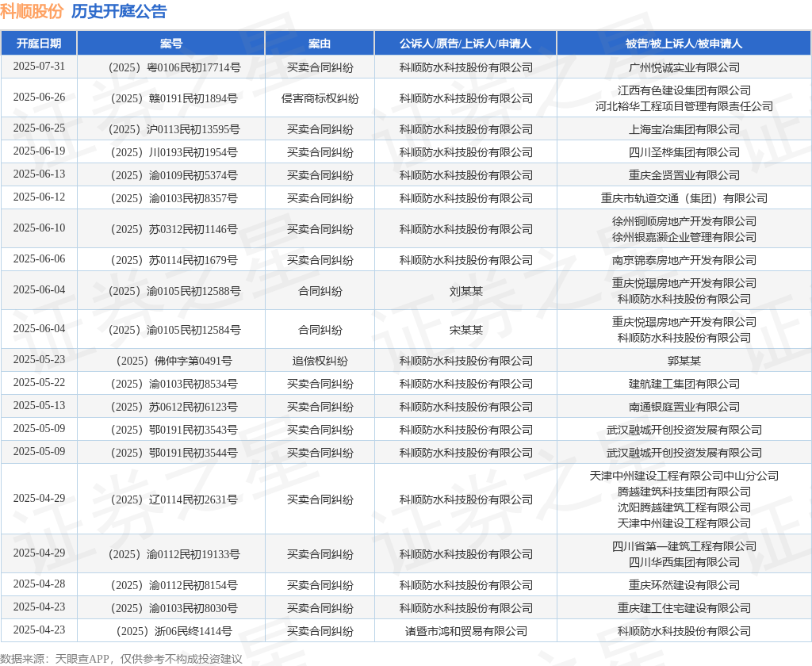The height and width of the screenshot is (666, 812).
Task: Select the 被告/被上诉人/被申请人 column header
Action: pyautogui.click(x=684, y=44)
